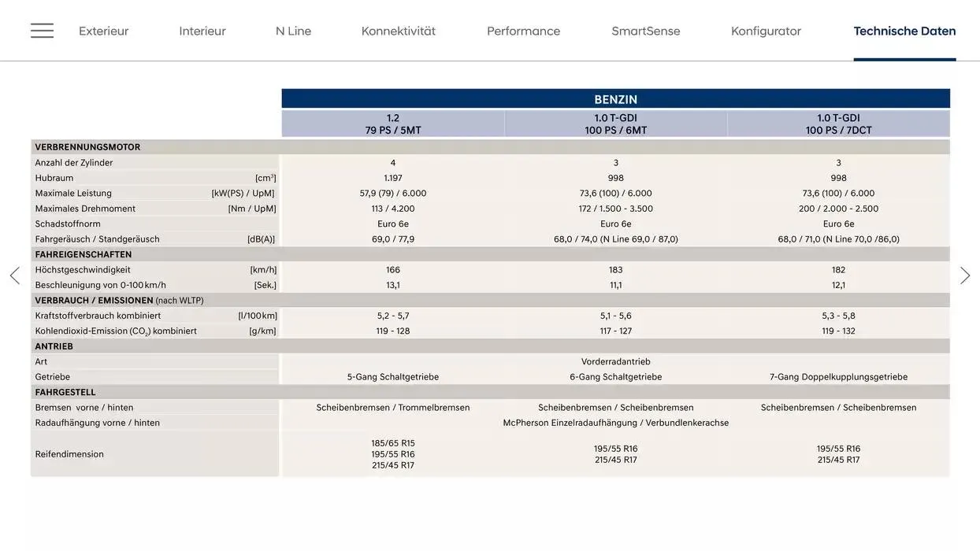Click the left arrow to view previous table page
This screenshot has width=980, height=551.
pos(13,274)
